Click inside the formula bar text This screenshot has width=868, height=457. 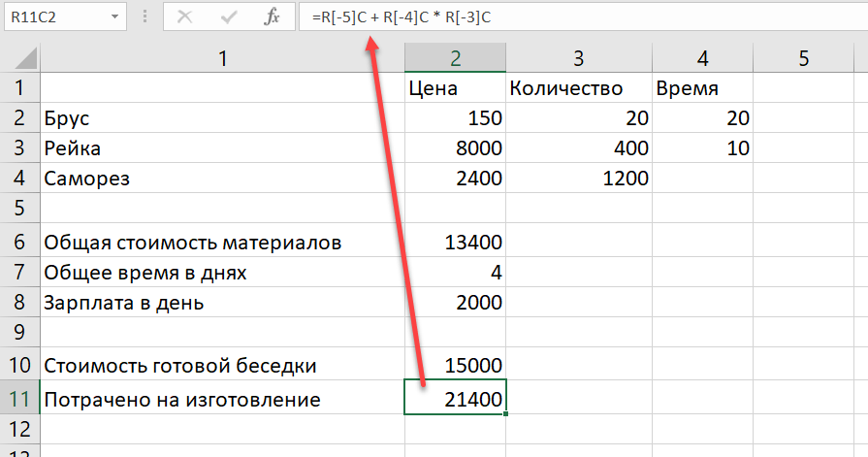pyautogui.click(x=582, y=16)
